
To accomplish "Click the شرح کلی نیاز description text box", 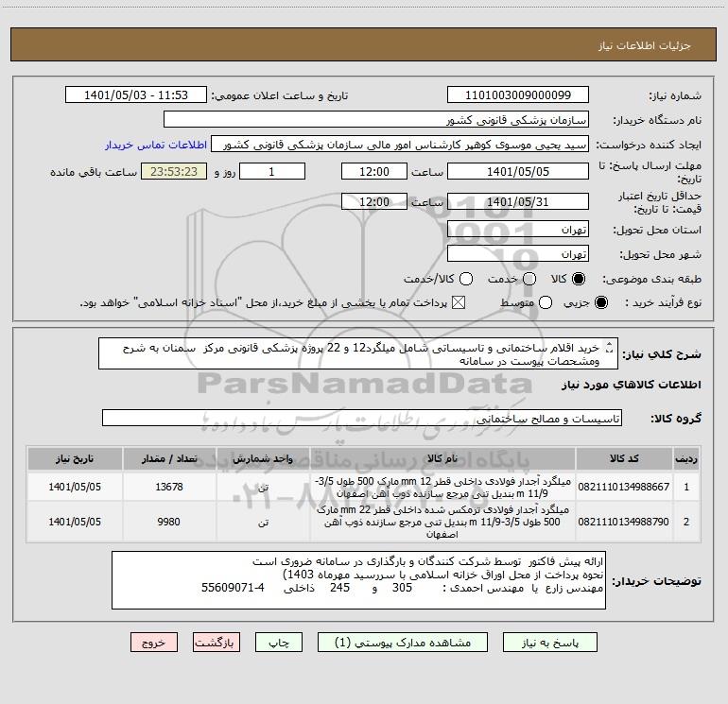I will click(358, 353).
